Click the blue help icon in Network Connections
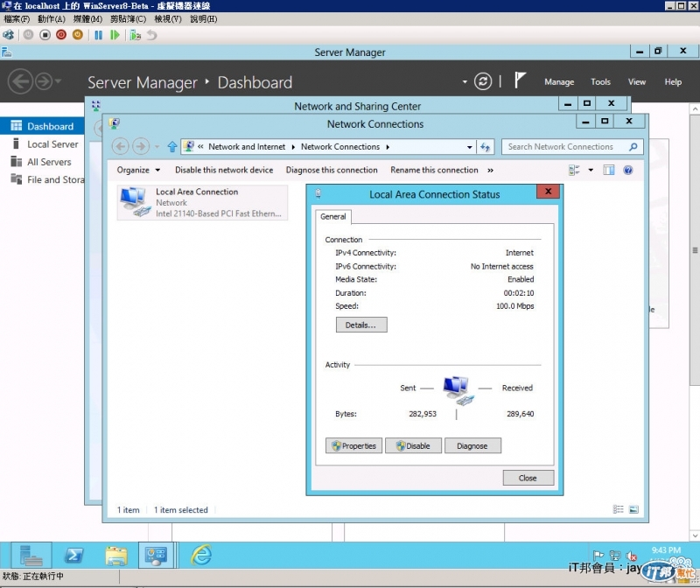Image resolution: width=700 pixels, height=588 pixels. [627, 170]
